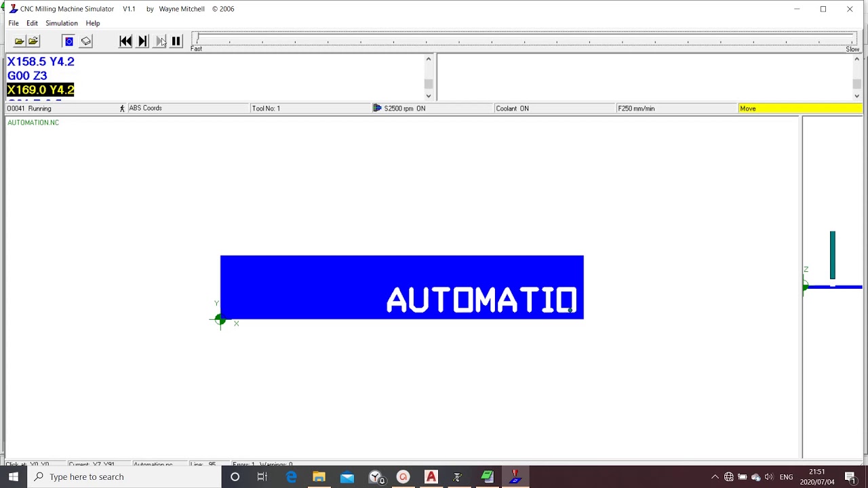Open AutoCAD red A icon on taskbar
This screenshot has height=488, width=868.
pyautogui.click(x=431, y=476)
